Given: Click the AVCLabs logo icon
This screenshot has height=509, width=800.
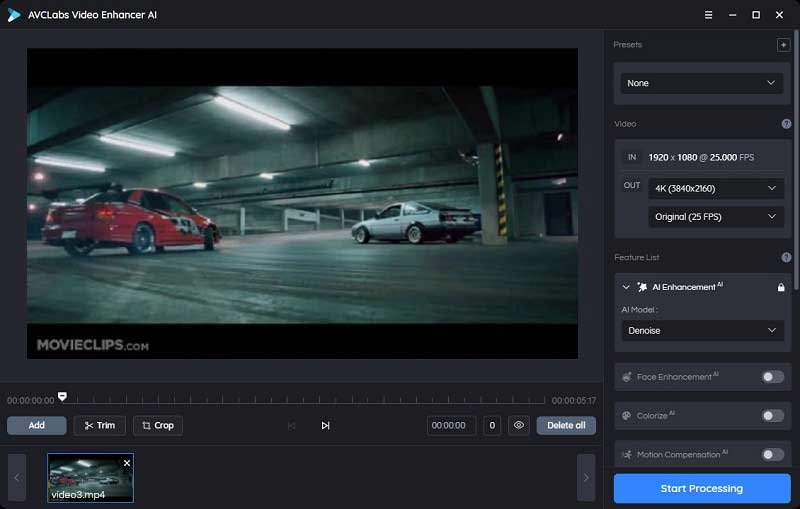Looking at the screenshot, I should pyautogui.click(x=14, y=15).
